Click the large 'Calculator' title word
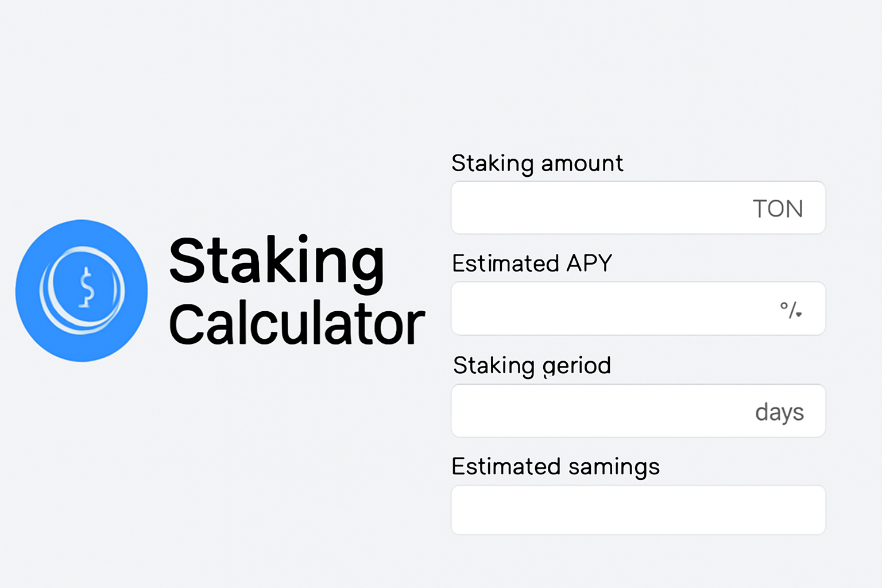Image resolution: width=882 pixels, height=588 pixels. 297,324
